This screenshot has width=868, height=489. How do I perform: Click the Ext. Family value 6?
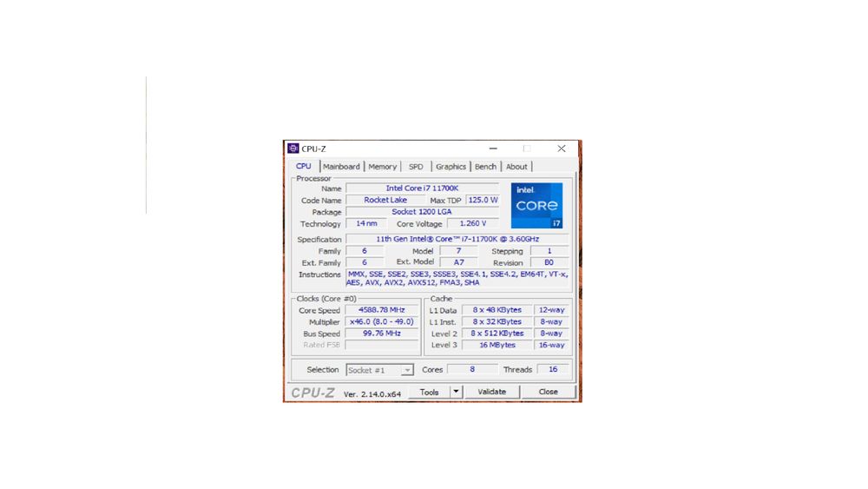click(x=365, y=262)
